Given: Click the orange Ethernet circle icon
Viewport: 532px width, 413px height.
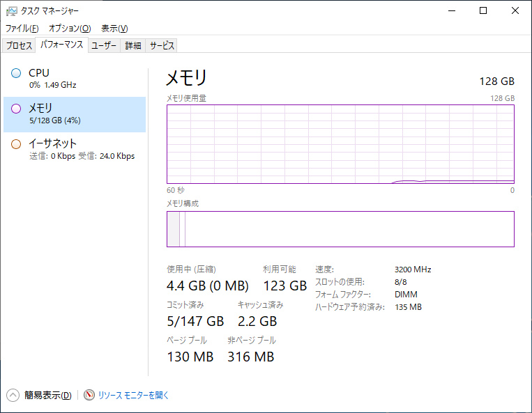Looking at the screenshot, I should 16,144.
